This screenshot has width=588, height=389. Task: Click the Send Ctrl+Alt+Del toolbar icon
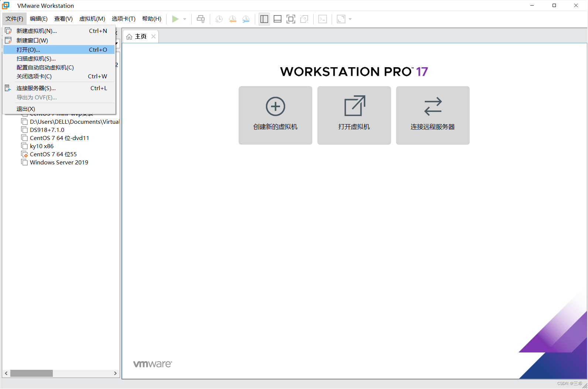(x=201, y=19)
